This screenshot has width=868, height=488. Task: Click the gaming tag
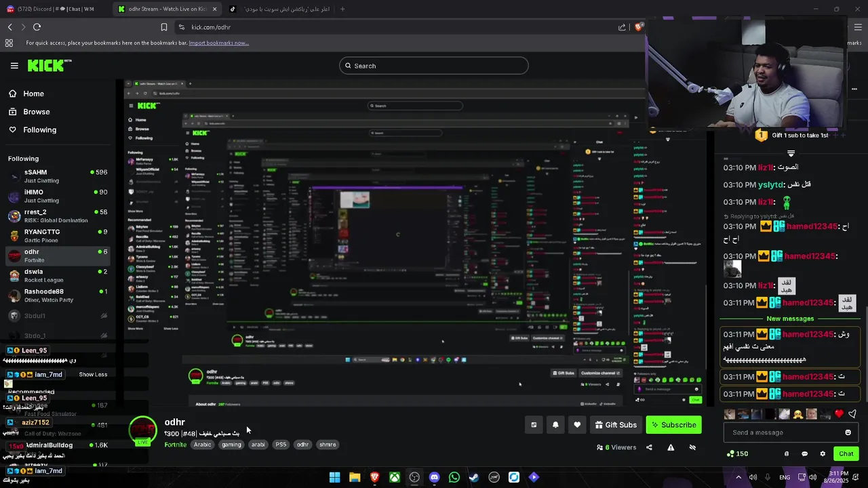coord(231,445)
